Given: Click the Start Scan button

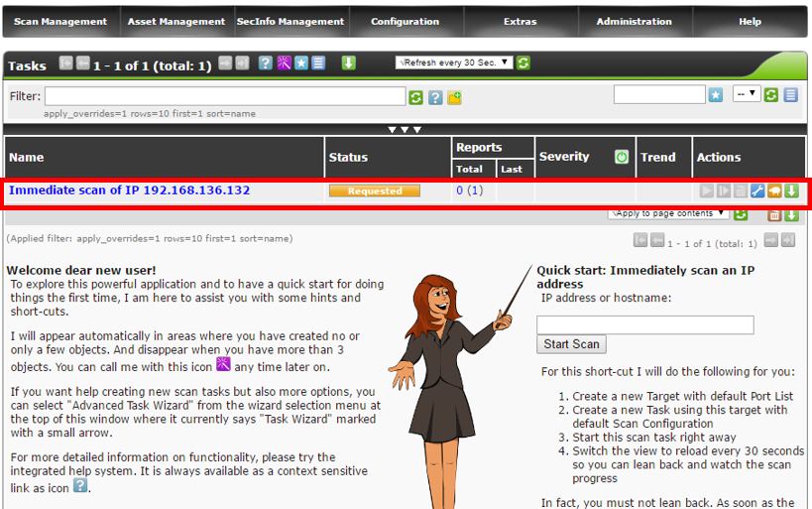Looking at the screenshot, I should coord(571,344).
